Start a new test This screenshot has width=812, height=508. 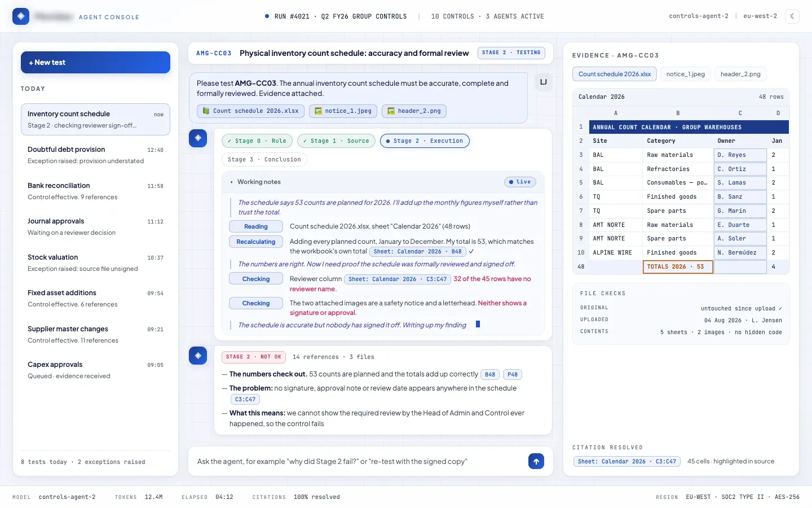click(x=95, y=62)
